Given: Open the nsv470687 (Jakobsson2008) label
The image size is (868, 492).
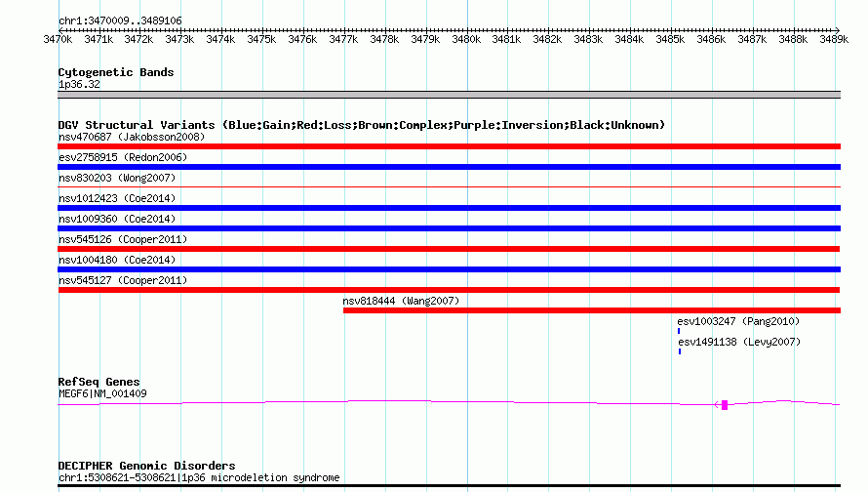Looking at the screenshot, I should point(132,137).
